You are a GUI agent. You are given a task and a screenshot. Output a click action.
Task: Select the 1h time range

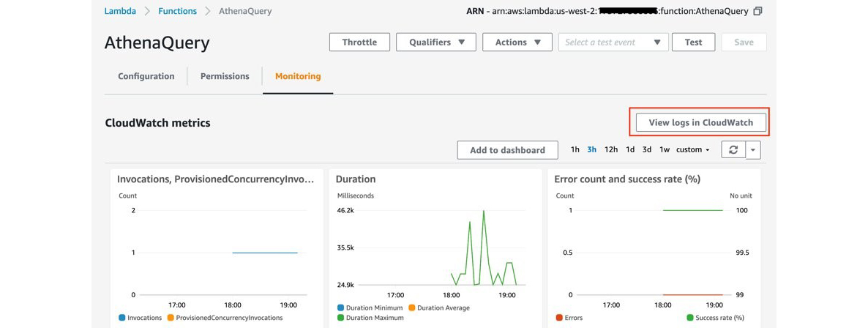click(575, 149)
